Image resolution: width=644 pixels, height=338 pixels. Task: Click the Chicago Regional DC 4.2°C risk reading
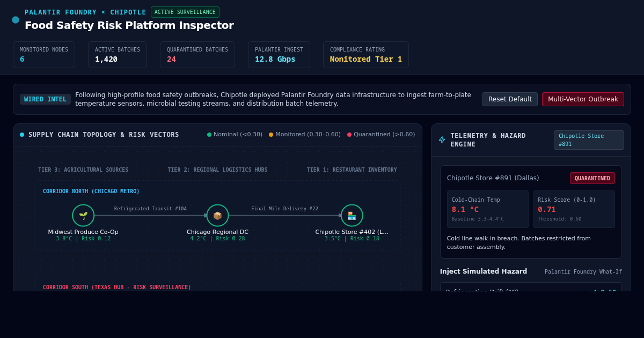pos(217,239)
